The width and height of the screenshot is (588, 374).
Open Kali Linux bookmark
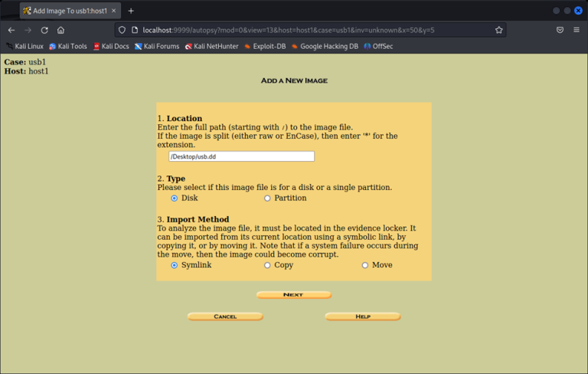coord(24,46)
